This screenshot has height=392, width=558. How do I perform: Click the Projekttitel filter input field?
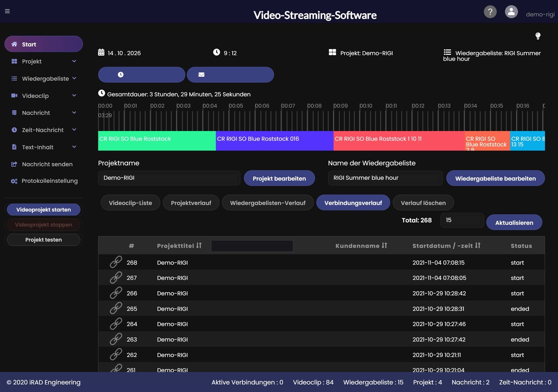coord(252,246)
